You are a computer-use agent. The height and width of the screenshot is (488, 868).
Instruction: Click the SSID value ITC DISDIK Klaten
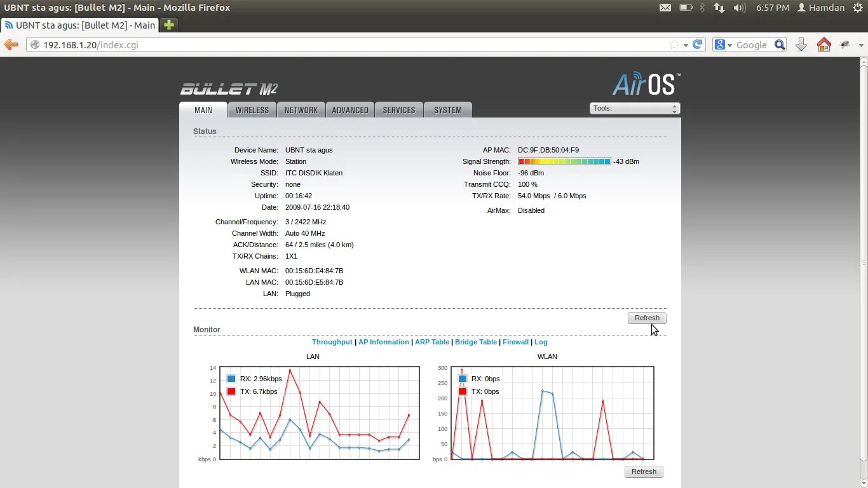314,173
